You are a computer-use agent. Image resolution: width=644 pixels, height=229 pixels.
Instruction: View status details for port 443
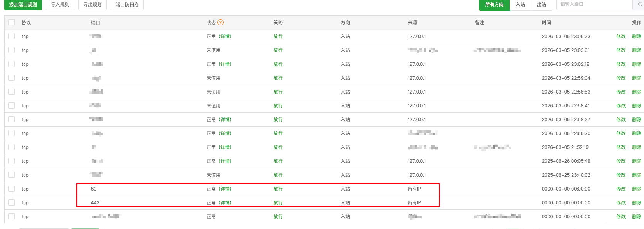point(225,203)
